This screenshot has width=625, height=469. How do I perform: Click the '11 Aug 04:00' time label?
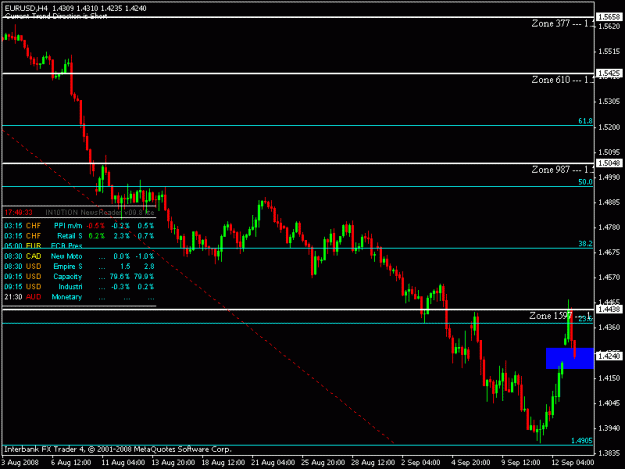point(123,463)
